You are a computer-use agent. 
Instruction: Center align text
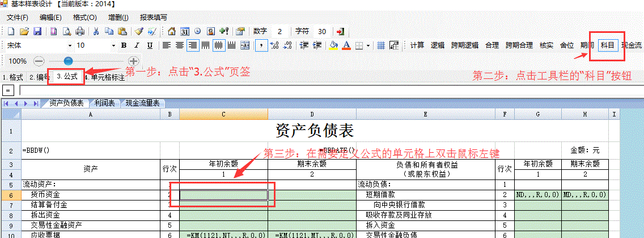pos(180,45)
